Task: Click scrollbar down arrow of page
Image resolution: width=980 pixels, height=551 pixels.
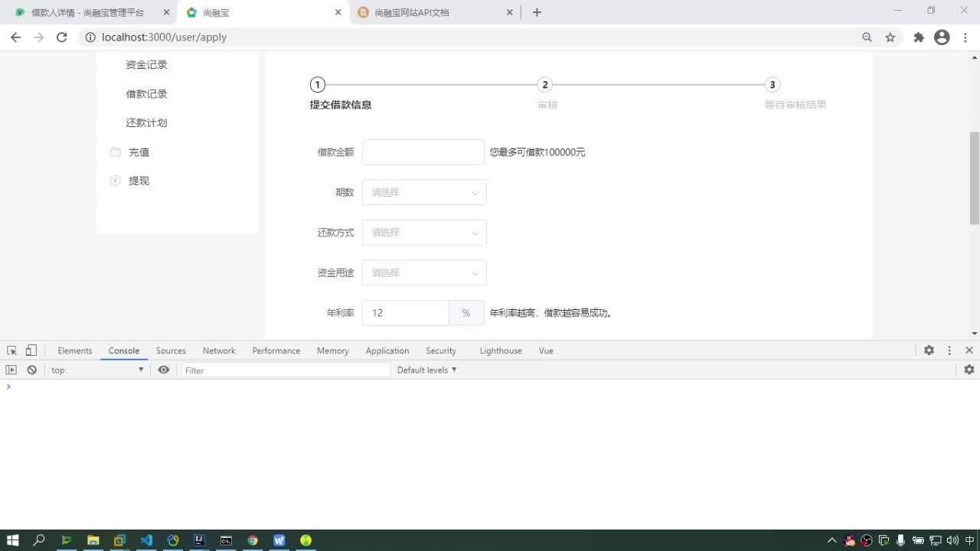Action: coord(975,334)
